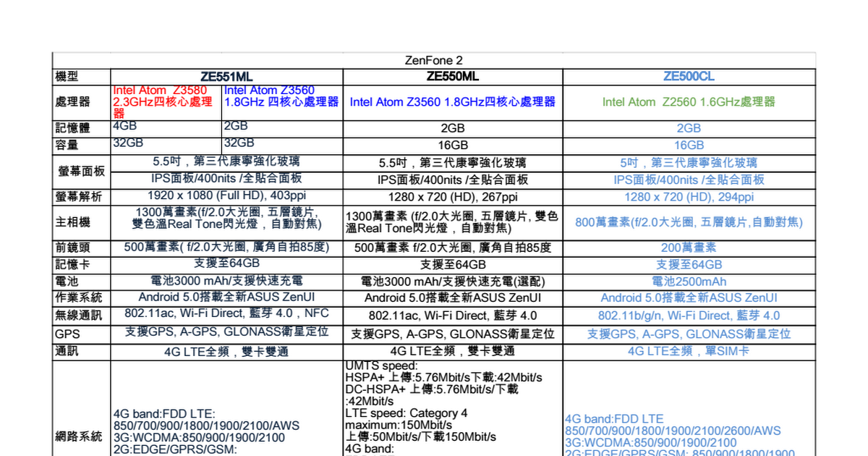Click the 5吋 screen size cell under ZE500CL
The image size is (868, 456).
coord(689,163)
